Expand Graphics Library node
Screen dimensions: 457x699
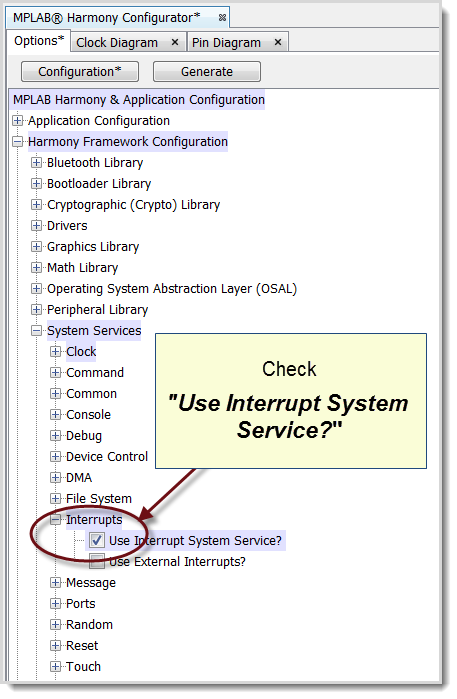[37, 247]
